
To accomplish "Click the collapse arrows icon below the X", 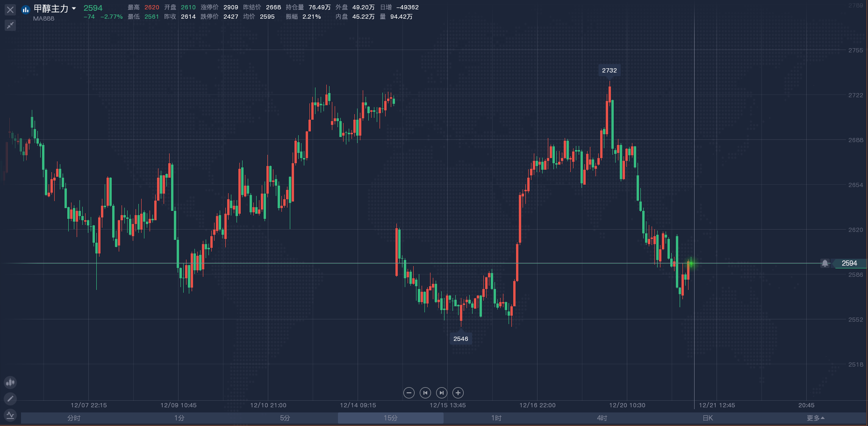I will [10, 25].
